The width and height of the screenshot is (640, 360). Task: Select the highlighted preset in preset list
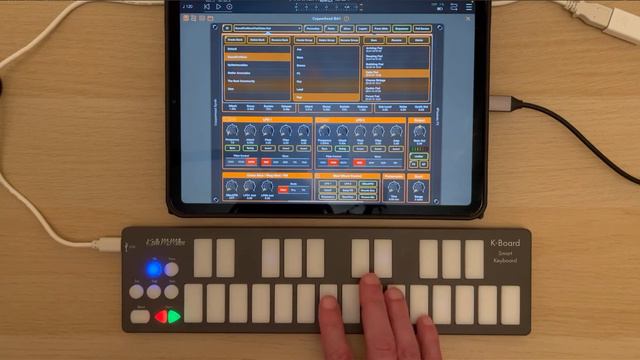tap(396, 73)
